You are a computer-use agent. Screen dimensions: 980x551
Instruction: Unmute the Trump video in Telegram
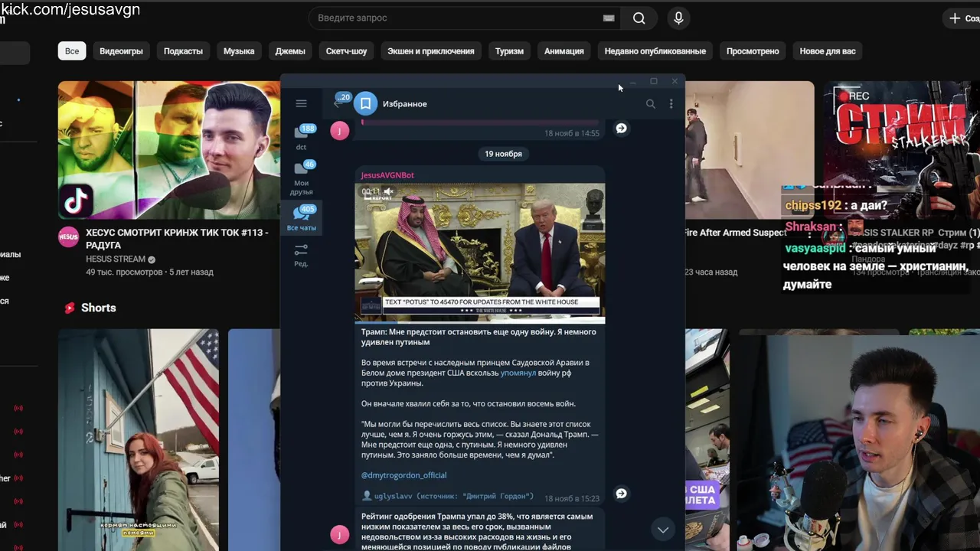[x=388, y=191]
